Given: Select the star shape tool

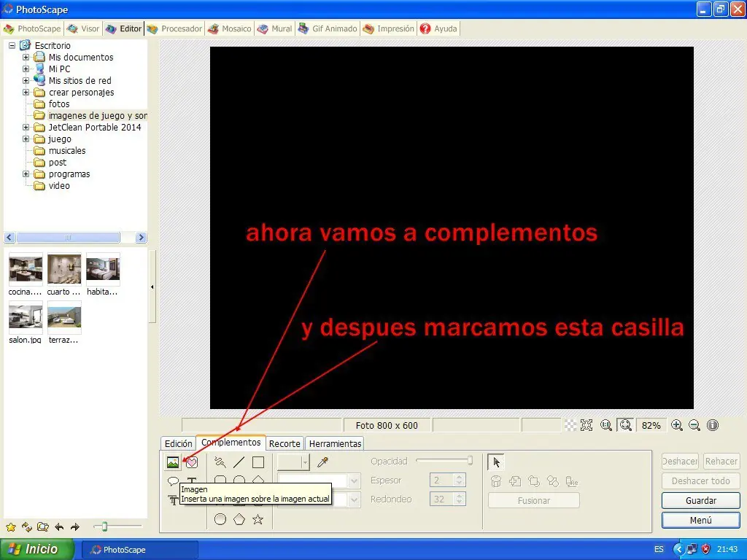Looking at the screenshot, I should click(258, 519).
